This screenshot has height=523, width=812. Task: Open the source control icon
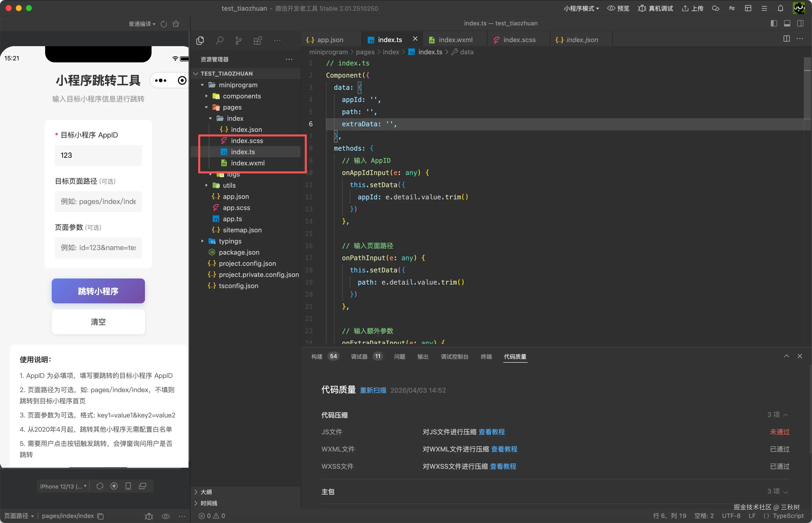pyautogui.click(x=238, y=41)
